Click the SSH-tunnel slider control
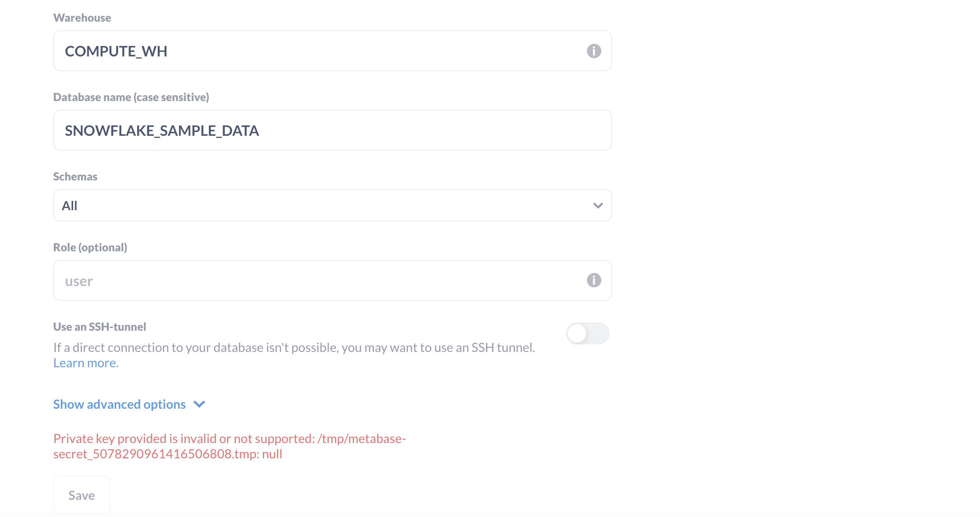This screenshot has width=980, height=517. (587, 334)
